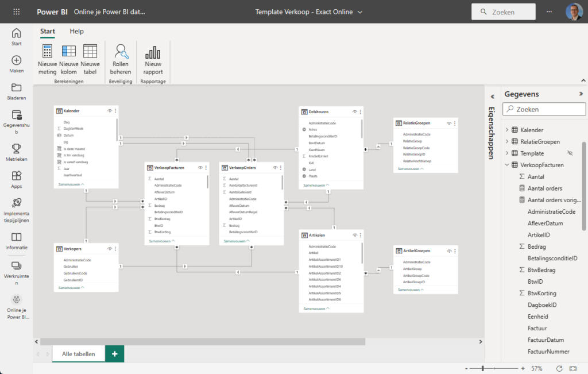Click the zoom slider in status bar
Image resolution: width=588 pixels, height=374 pixels.
(483, 368)
